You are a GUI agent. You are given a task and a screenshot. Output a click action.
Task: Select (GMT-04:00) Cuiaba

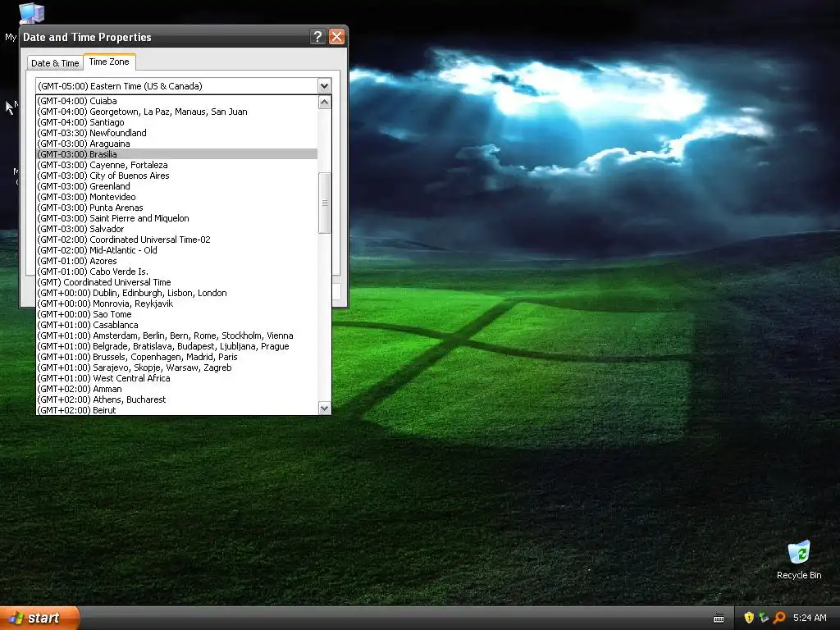pos(177,101)
